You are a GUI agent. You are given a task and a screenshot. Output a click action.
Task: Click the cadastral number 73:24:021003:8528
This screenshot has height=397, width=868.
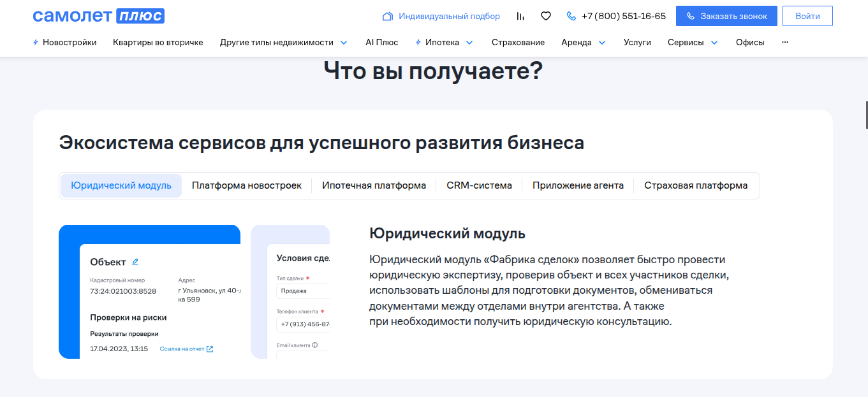(x=123, y=291)
